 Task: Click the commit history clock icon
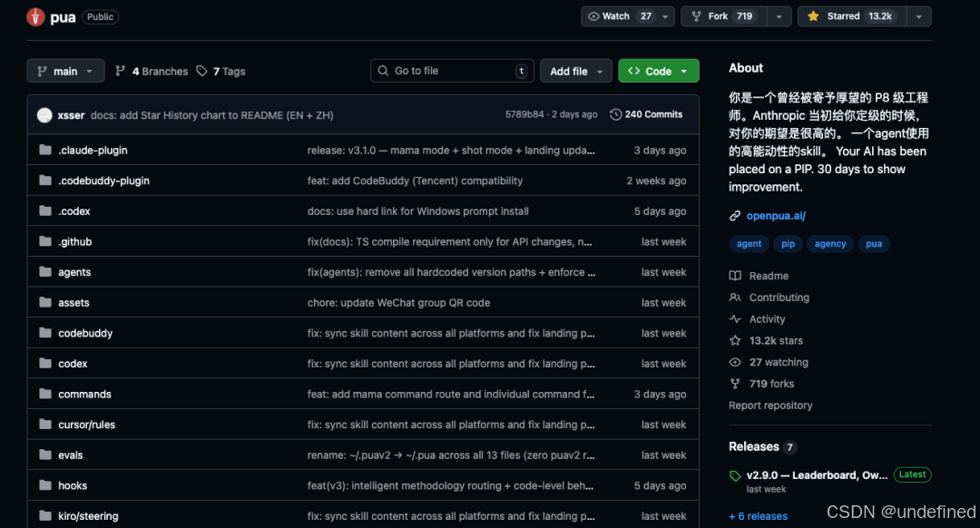click(x=615, y=114)
